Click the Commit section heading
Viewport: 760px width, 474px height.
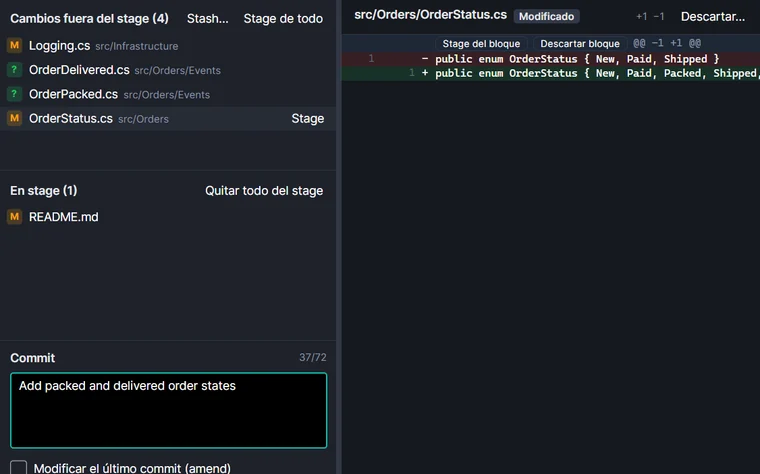[32, 358]
